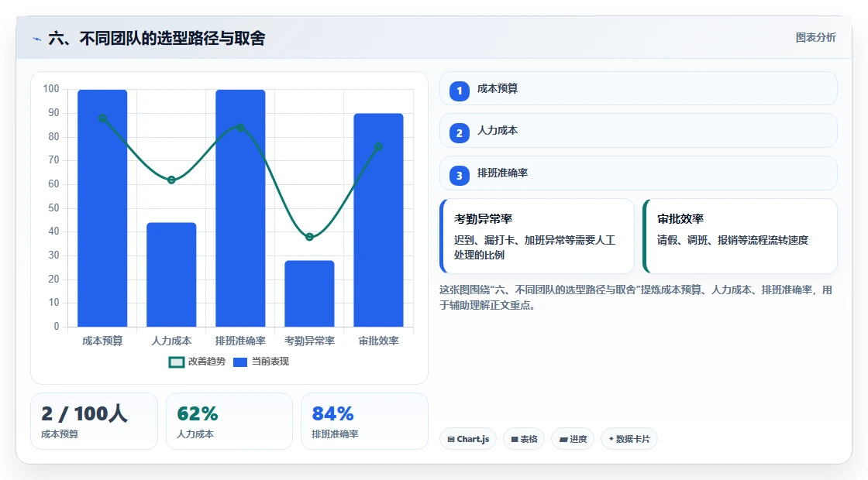Click the section title 六、不同团队的选型路径与取舍

click(x=157, y=38)
